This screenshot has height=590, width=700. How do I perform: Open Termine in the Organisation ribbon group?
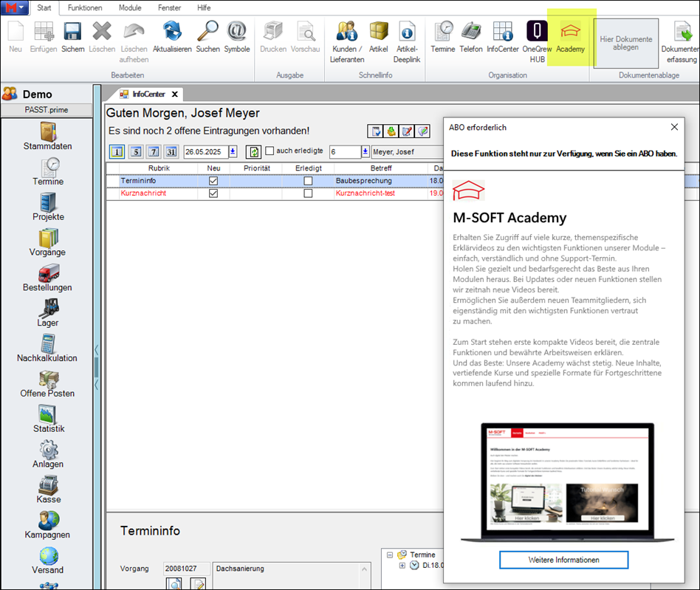tap(443, 37)
